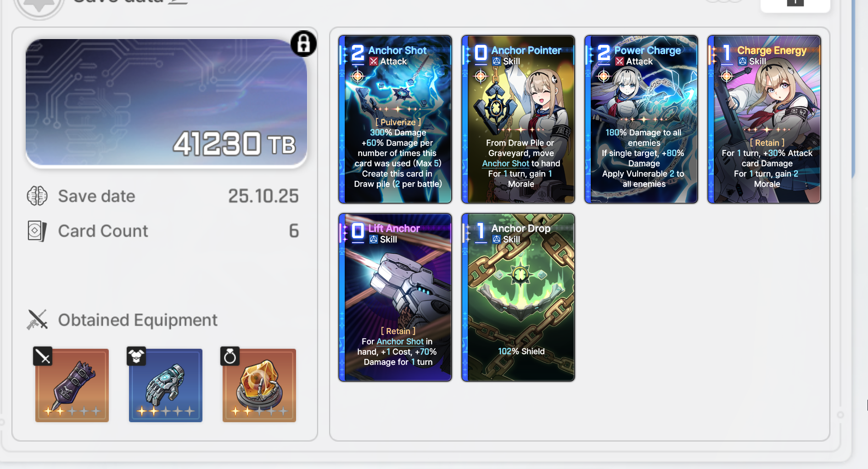
Task: Click the Obtained Equipment heading
Action: point(138,320)
